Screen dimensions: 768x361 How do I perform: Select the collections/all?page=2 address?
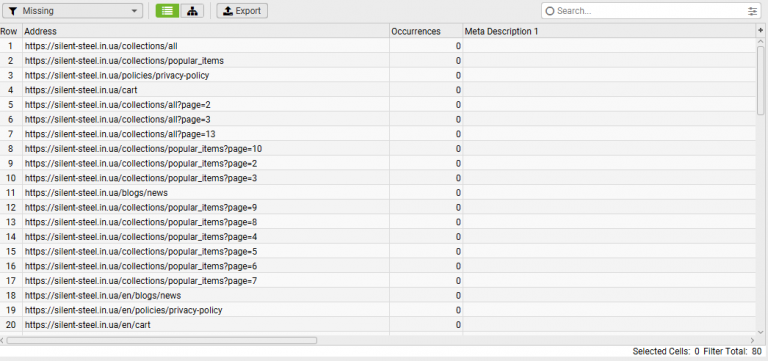pyautogui.click(x=118, y=105)
